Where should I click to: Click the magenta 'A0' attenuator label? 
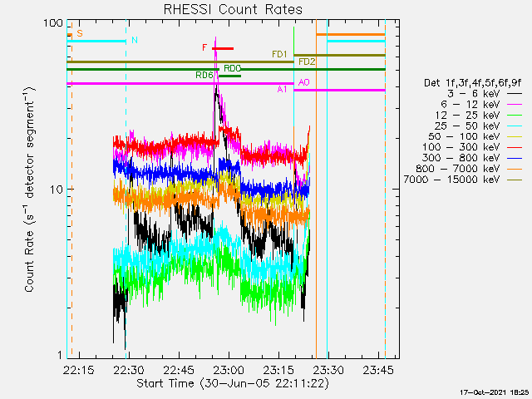pyautogui.click(x=303, y=82)
